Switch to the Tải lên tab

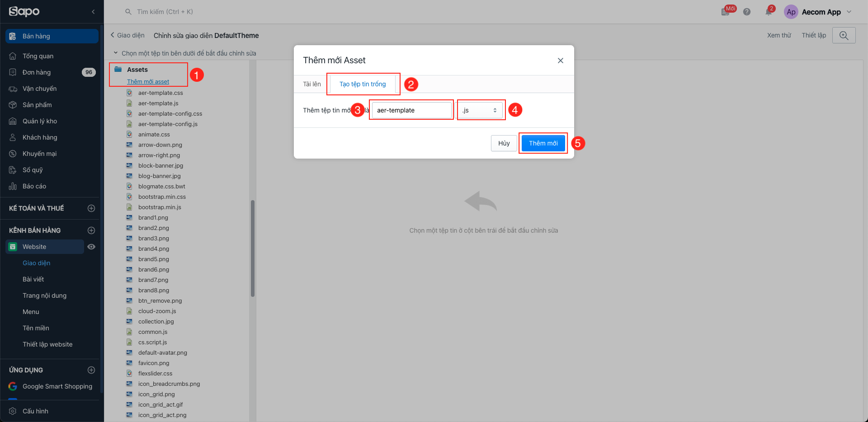click(x=312, y=84)
